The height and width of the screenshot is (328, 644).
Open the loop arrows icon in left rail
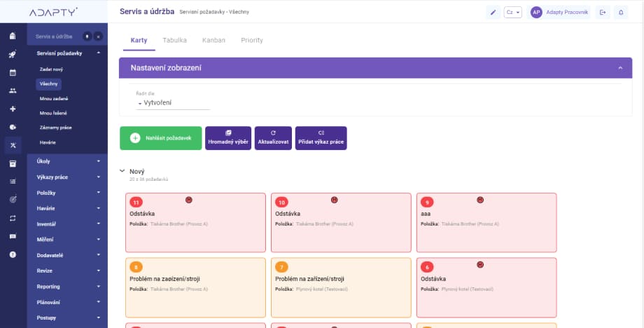pyautogui.click(x=13, y=218)
